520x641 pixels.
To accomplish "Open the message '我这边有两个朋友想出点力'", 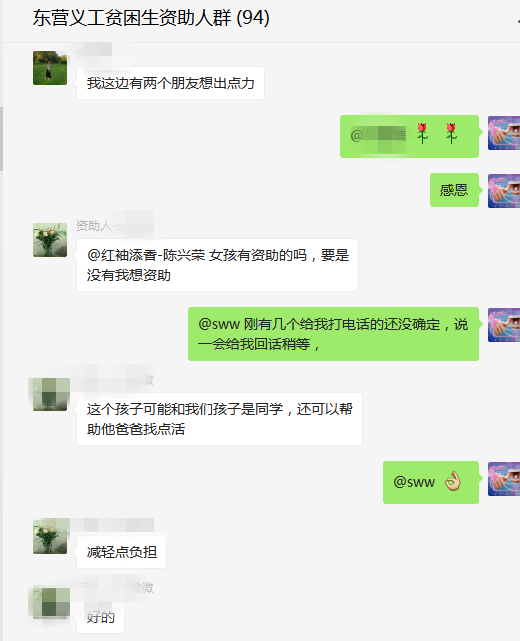I will click(x=170, y=83).
